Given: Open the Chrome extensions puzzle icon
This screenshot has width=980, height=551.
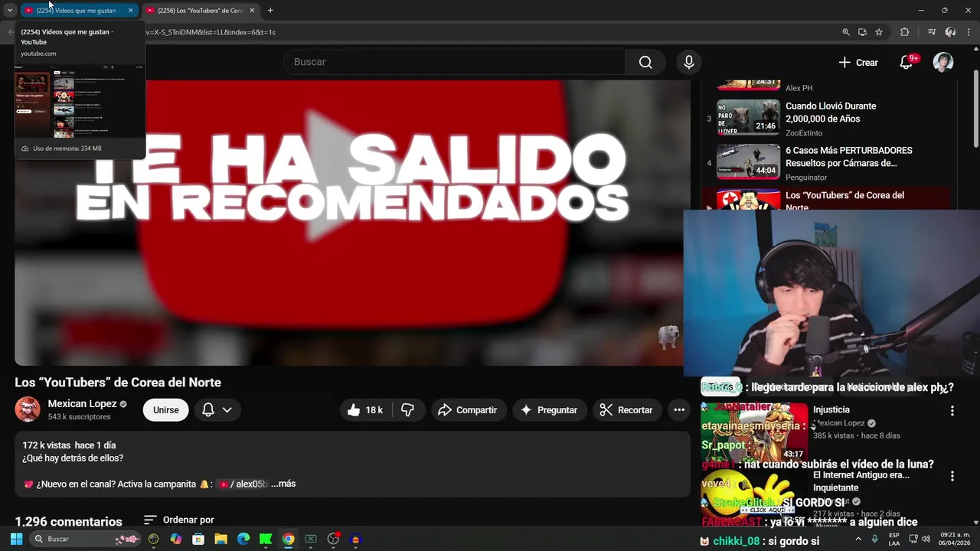Looking at the screenshot, I should (905, 32).
